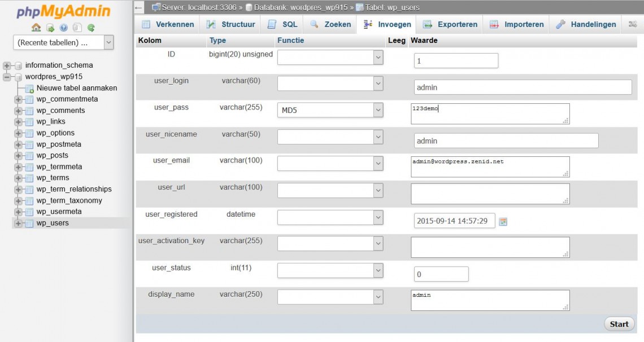Viewport: 644px width, 342px height.
Task: Open the wp_term_relationships table in tree
Action: point(74,189)
